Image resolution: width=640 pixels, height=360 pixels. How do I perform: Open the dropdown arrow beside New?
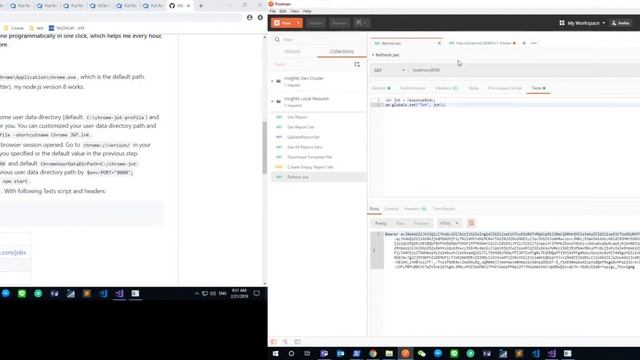pyautogui.click(x=299, y=23)
